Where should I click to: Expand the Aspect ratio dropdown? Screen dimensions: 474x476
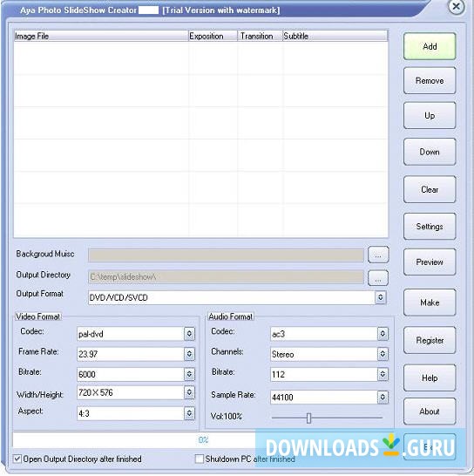(189, 413)
